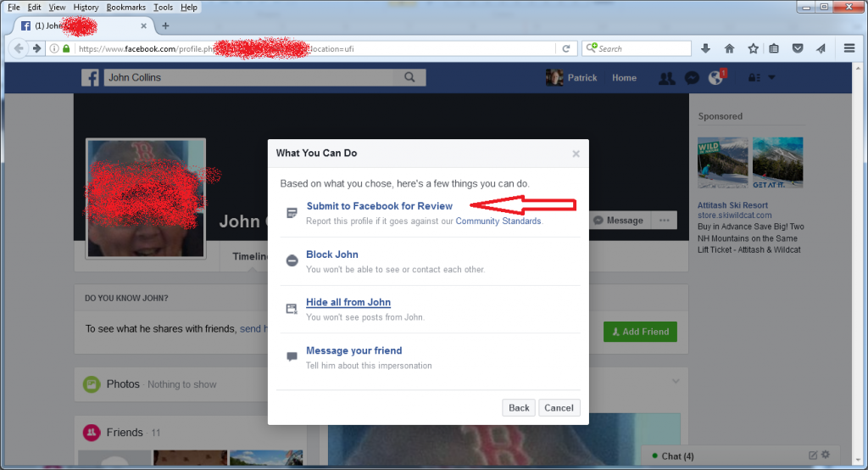The image size is (868, 470).
Task: Click the browser address bar URL
Action: [x=315, y=48]
